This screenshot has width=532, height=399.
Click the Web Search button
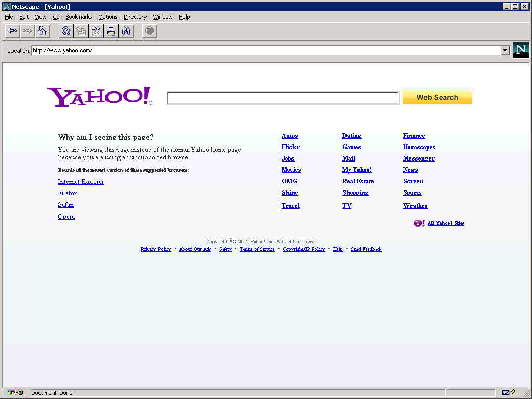pyautogui.click(x=437, y=97)
